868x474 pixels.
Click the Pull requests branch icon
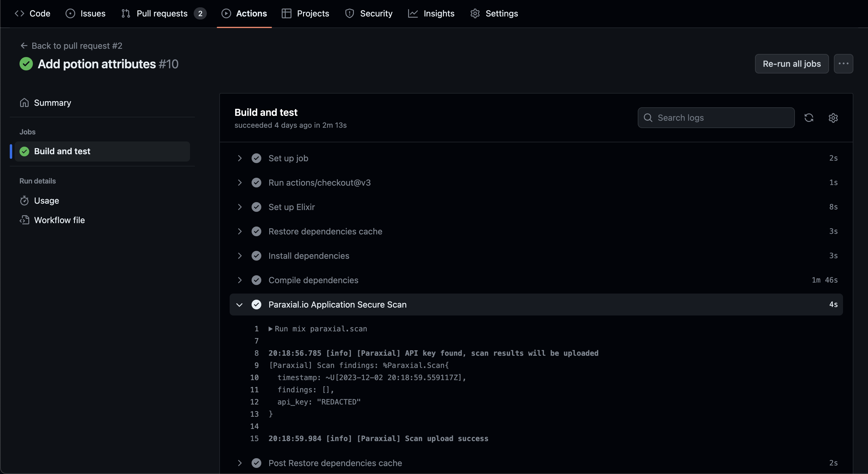pos(126,13)
